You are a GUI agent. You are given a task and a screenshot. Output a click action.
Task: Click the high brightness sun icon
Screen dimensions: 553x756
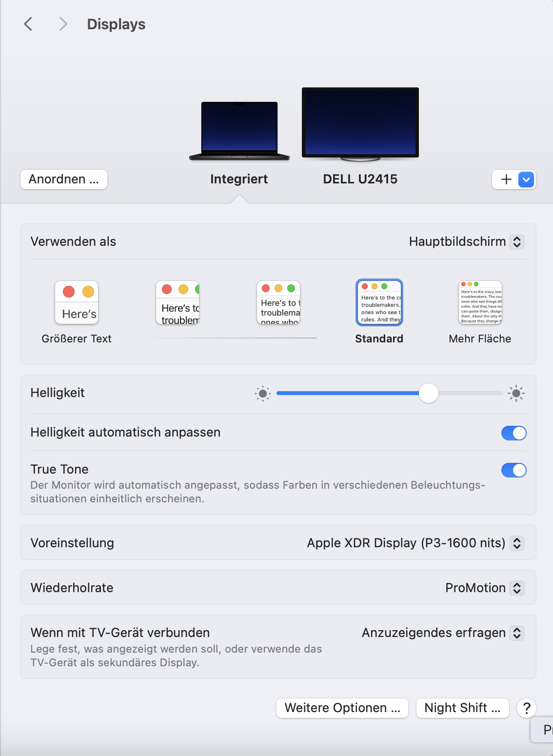516,393
